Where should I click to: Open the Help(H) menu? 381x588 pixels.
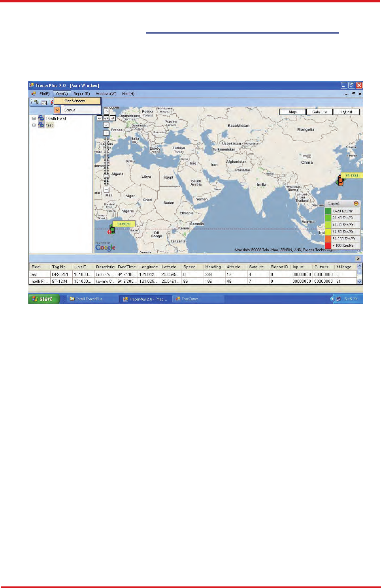[128, 94]
